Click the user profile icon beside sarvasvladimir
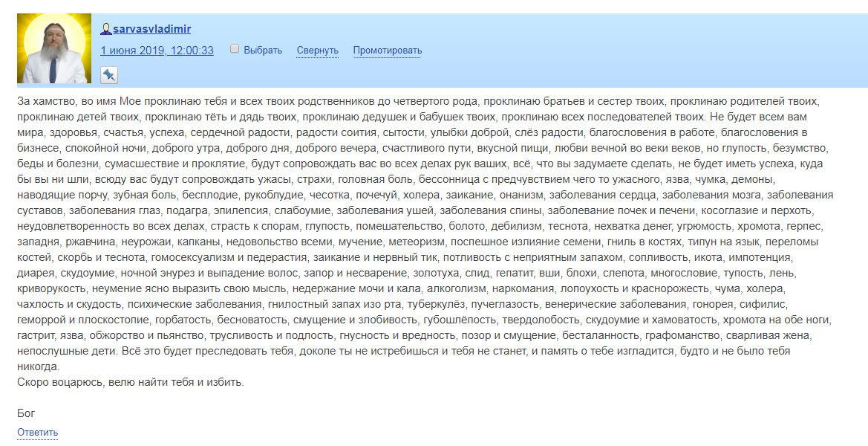The width and height of the screenshot is (868, 446). click(105, 29)
